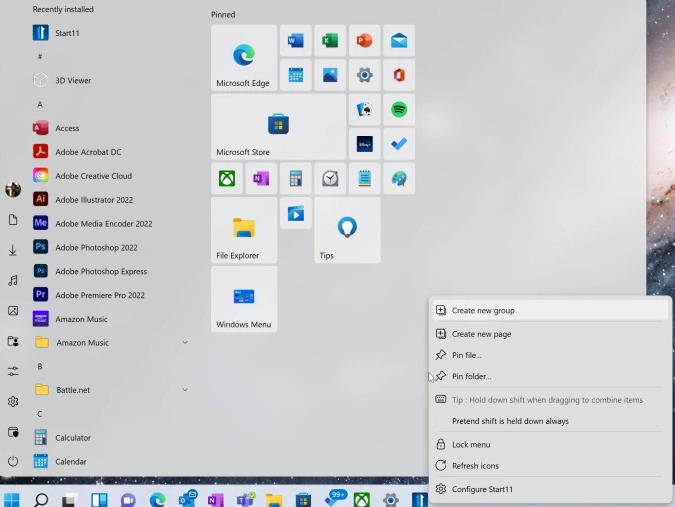Screen dimensions: 675x507
Task: Launch the Spotify pinned tile
Action: [x=399, y=109]
